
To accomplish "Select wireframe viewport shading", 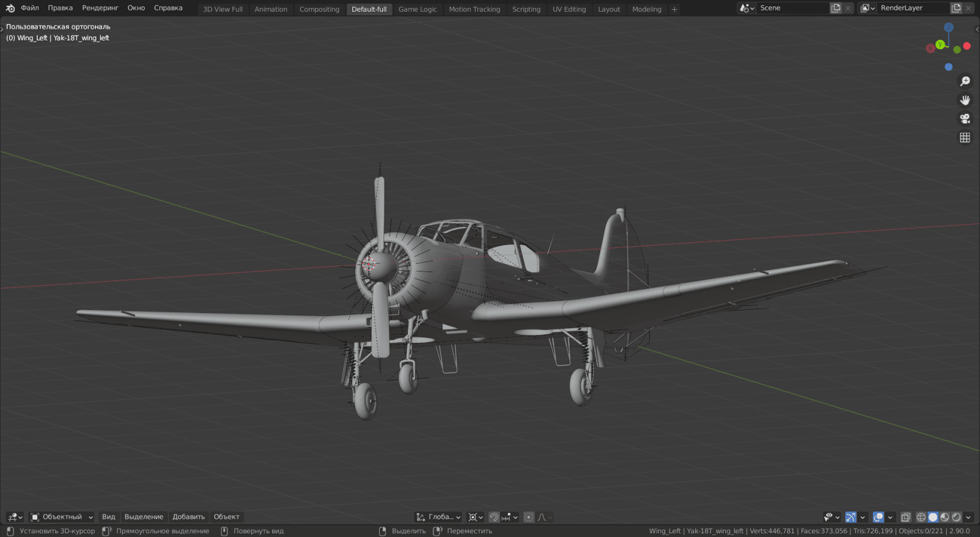I will pyautogui.click(x=921, y=517).
